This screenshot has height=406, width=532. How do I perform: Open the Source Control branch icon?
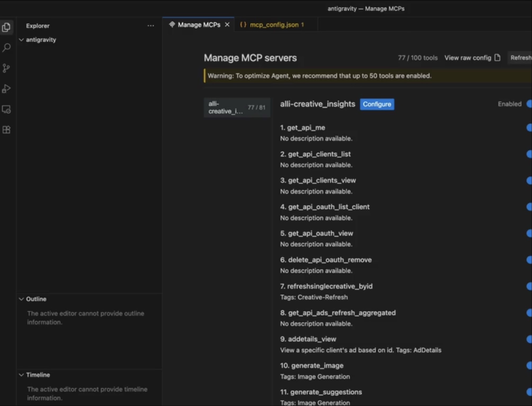[6, 68]
